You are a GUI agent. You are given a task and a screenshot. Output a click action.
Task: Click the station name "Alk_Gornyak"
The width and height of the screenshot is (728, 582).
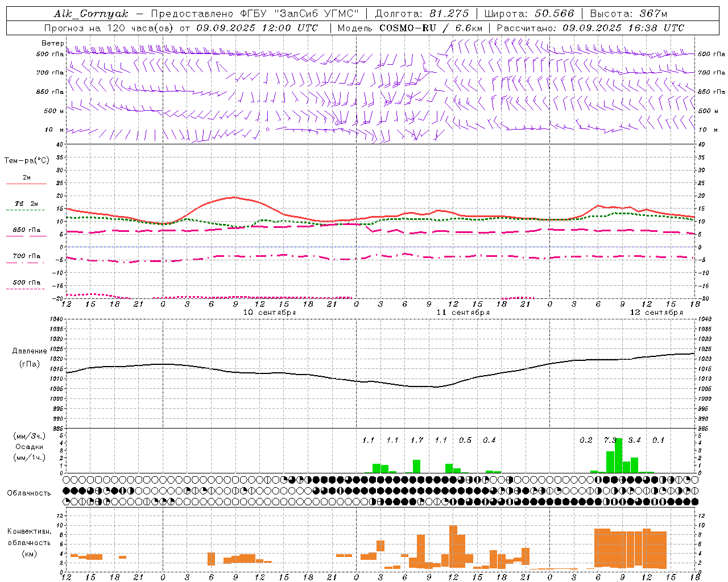pos(91,14)
